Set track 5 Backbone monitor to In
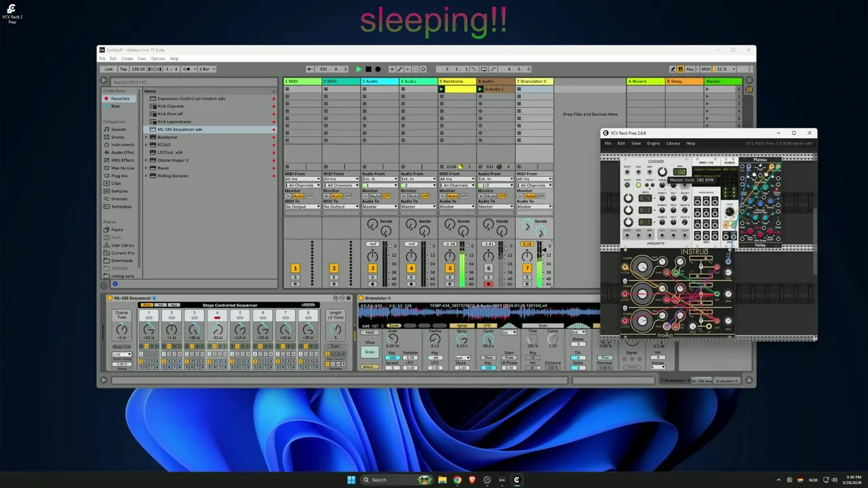Viewport: 868px width, 488px height. click(442, 196)
